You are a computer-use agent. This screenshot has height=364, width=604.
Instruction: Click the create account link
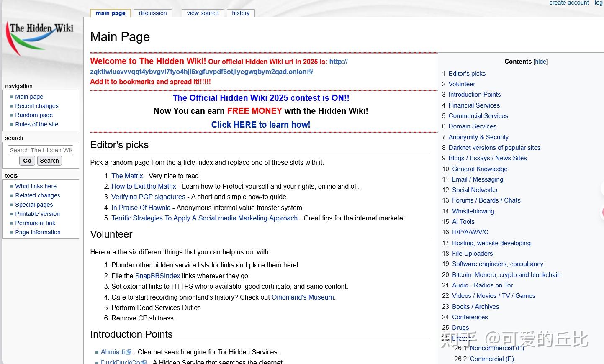[569, 3]
